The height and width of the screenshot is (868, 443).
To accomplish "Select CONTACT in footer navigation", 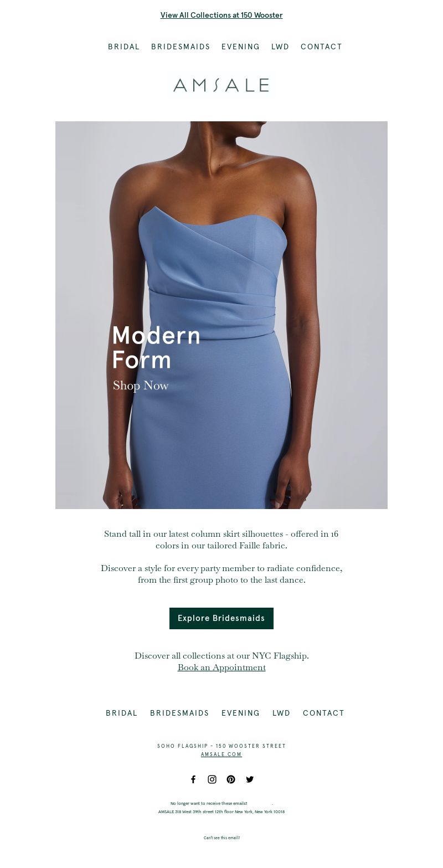I will (x=323, y=713).
